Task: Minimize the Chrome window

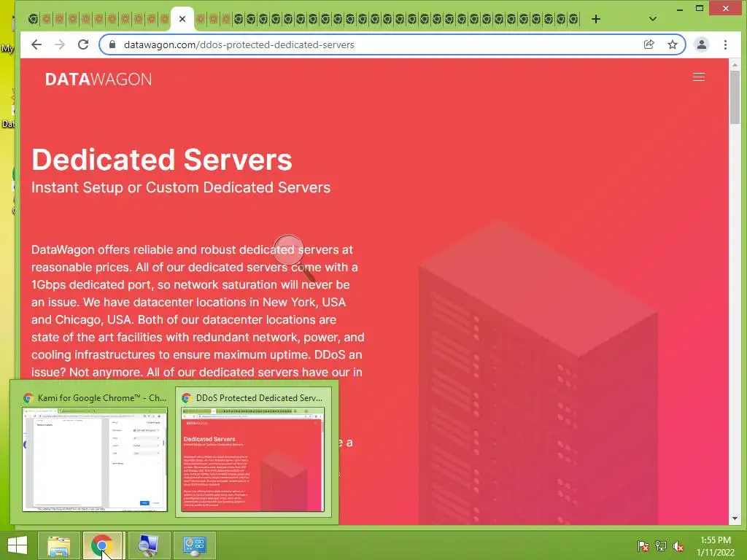Action: tap(680, 9)
